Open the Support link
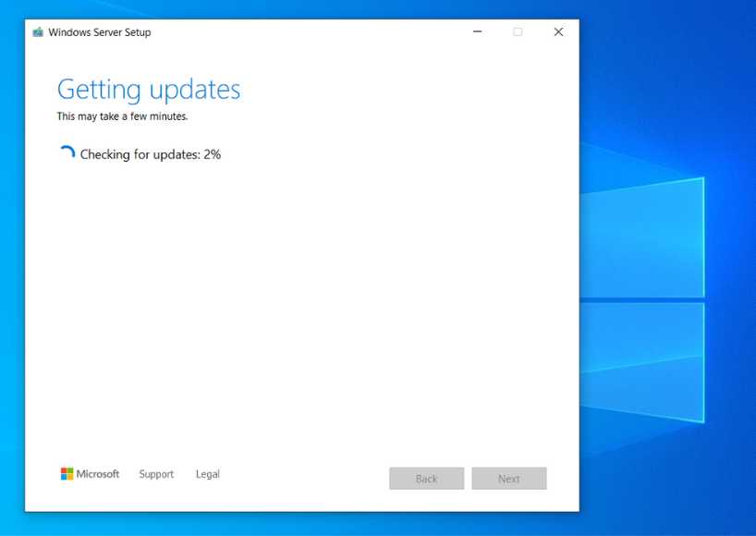This screenshot has width=756, height=536. click(x=156, y=474)
